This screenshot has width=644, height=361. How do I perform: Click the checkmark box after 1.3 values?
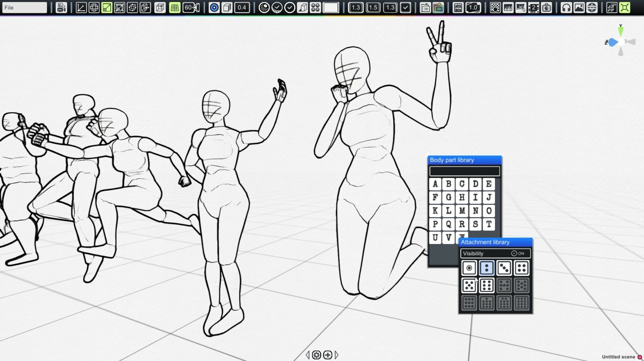tap(405, 7)
